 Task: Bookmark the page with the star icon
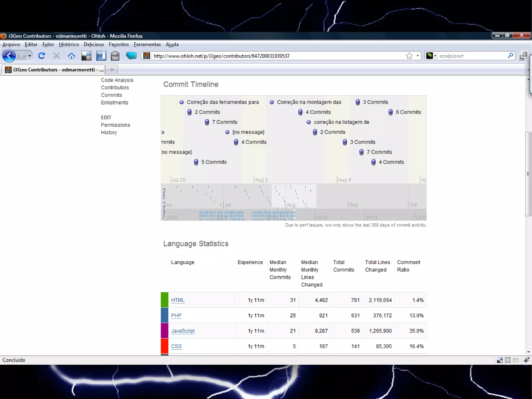click(409, 56)
